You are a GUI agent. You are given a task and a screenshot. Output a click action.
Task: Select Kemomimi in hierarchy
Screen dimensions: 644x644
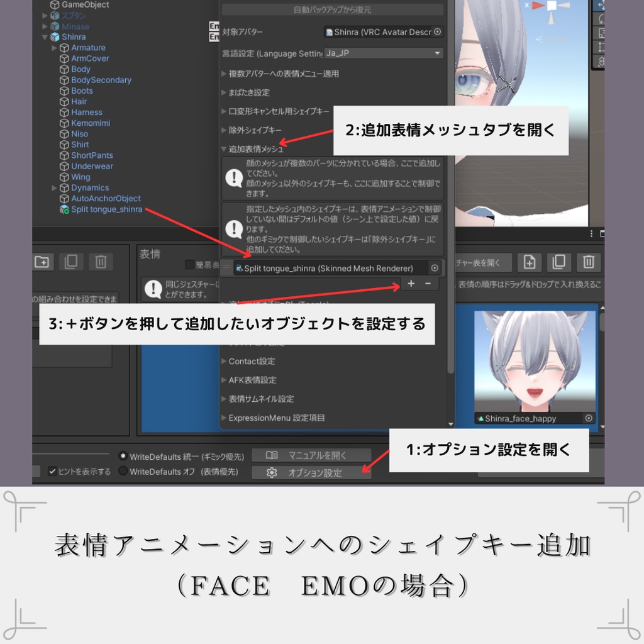tap(91, 123)
